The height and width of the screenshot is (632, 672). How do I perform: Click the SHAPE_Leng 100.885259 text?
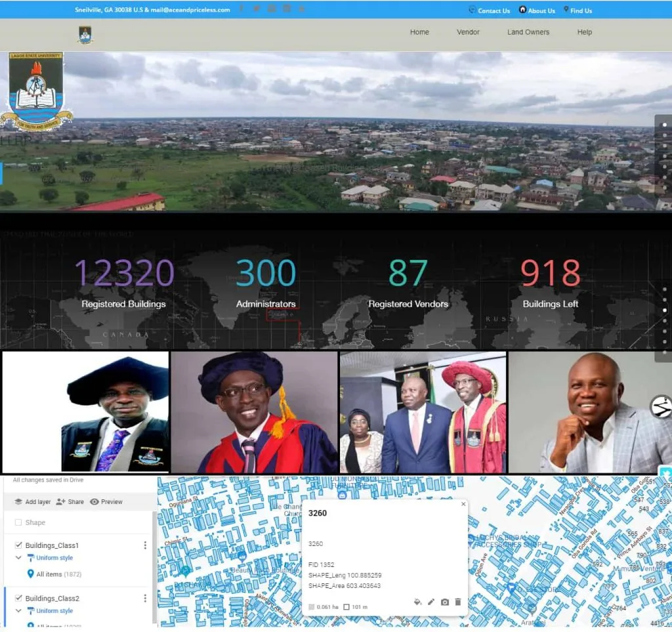(345, 575)
